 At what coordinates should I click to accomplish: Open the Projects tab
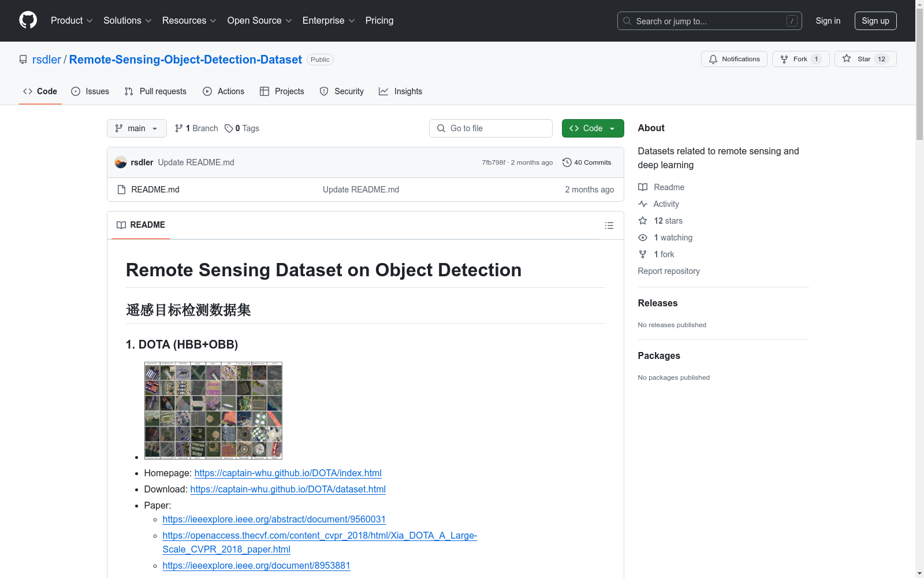282,91
